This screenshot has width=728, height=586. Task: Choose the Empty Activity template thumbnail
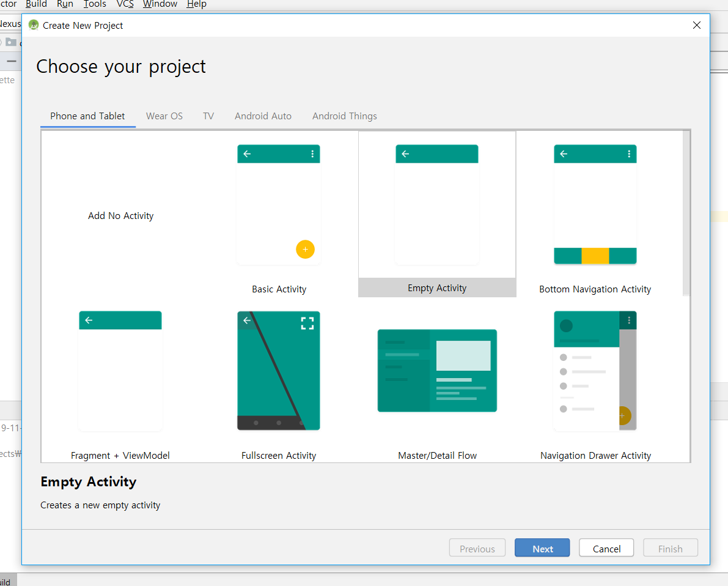click(437, 205)
